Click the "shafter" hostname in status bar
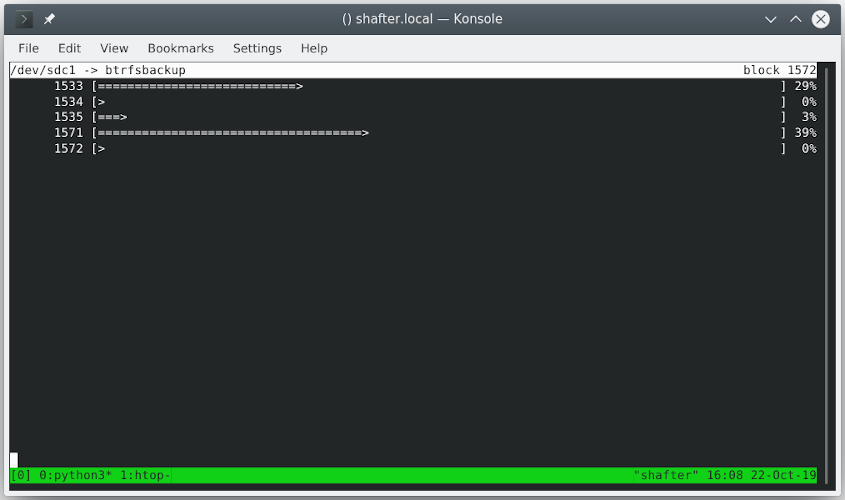The height and width of the screenshot is (500, 845). click(x=666, y=475)
